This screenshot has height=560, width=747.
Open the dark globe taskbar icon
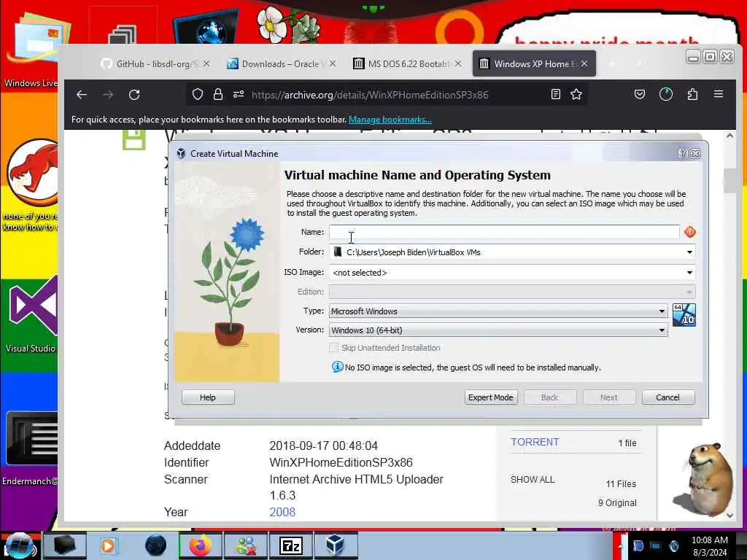(155, 545)
